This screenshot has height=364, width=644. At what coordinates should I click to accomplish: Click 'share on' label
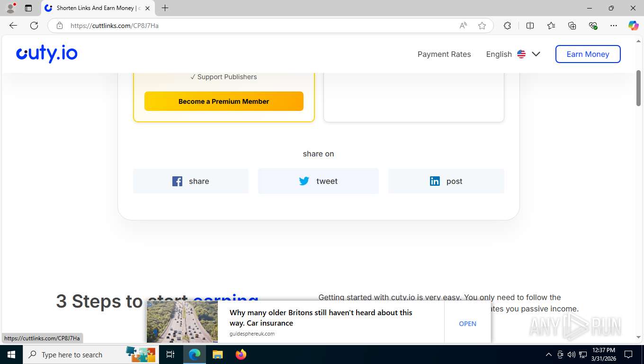pyautogui.click(x=318, y=154)
